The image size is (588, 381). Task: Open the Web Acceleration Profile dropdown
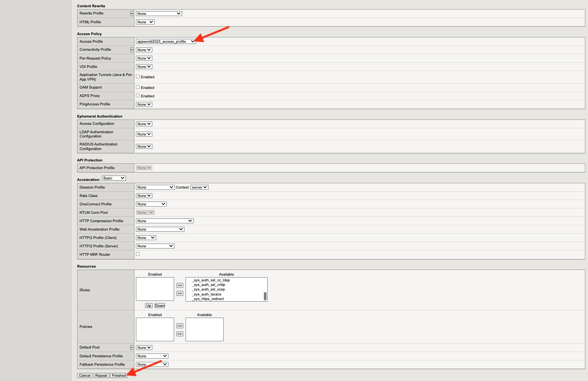point(160,229)
